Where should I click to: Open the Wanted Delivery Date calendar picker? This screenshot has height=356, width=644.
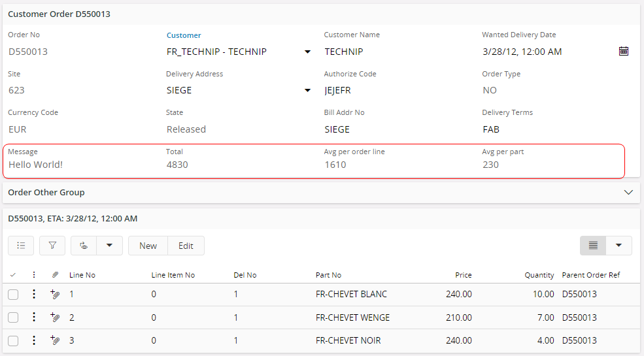click(623, 51)
